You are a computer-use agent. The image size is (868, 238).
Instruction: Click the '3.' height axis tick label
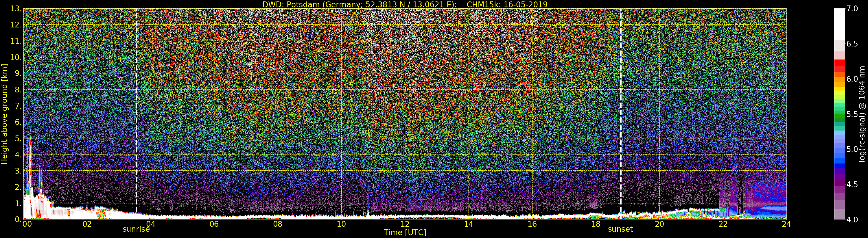[x=18, y=171]
